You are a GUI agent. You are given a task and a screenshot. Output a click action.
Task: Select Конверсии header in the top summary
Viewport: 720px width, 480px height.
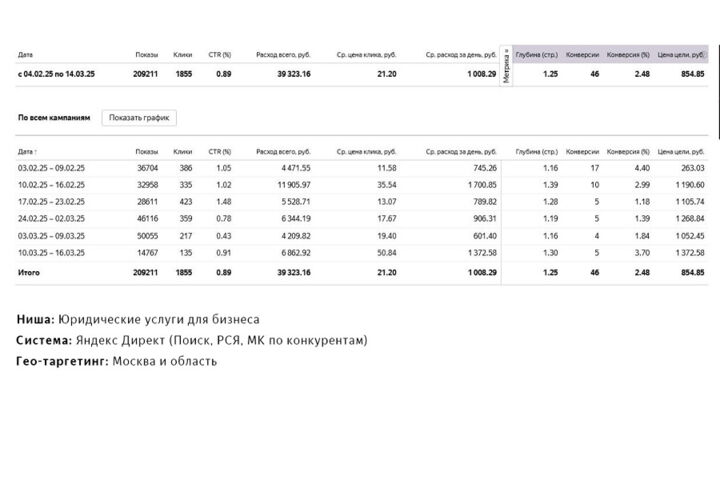coord(582,55)
